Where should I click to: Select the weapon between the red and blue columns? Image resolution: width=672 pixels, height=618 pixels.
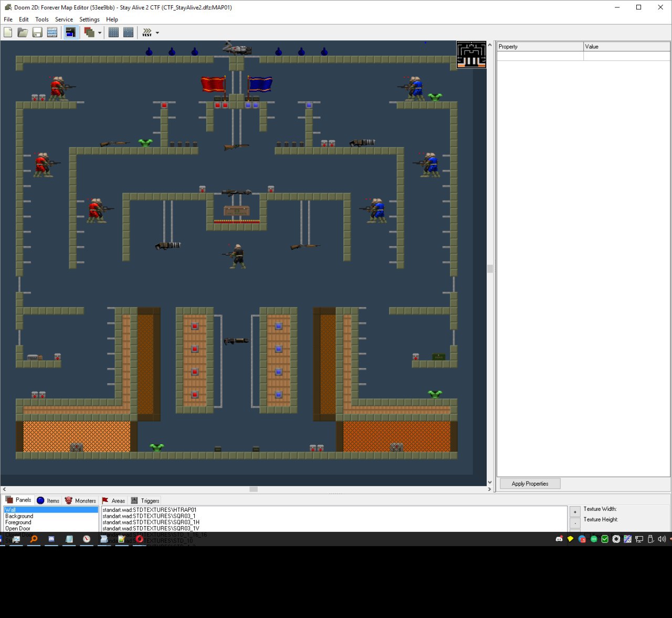pos(236,341)
